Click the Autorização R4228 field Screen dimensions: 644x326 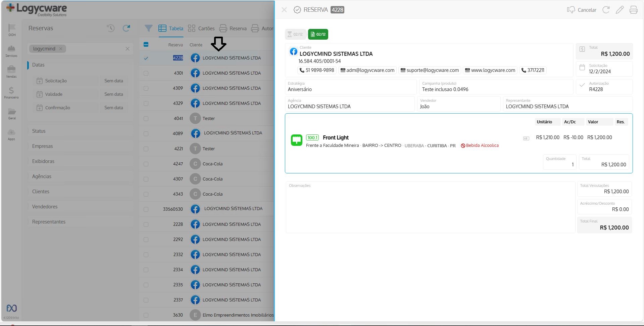pos(604,87)
